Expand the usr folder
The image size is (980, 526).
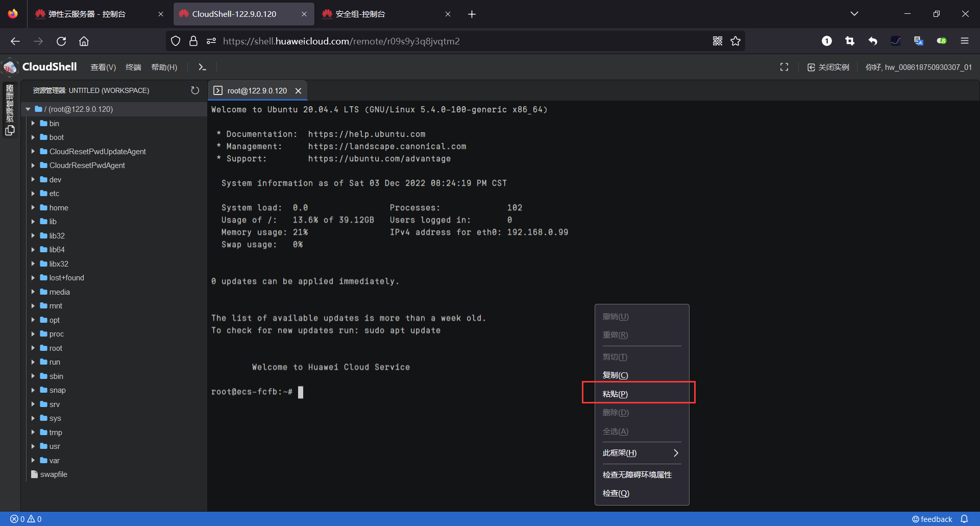[x=33, y=446]
